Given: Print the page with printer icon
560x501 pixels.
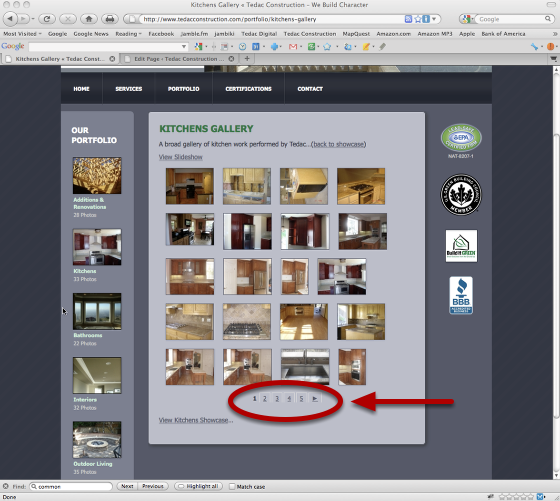Looking at the screenshot, I should (x=110, y=19).
